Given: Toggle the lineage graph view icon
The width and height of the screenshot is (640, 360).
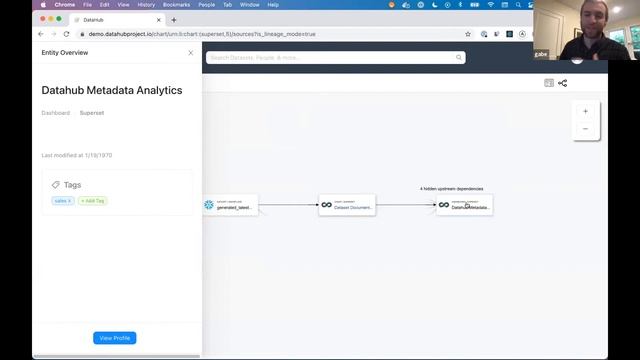Looking at the screenshot, I should point(563,83).
